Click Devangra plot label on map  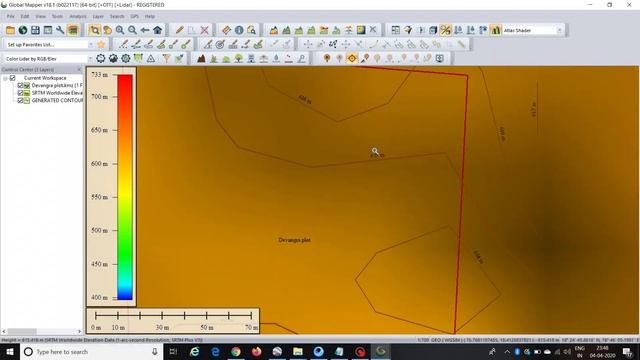point(294,240)
